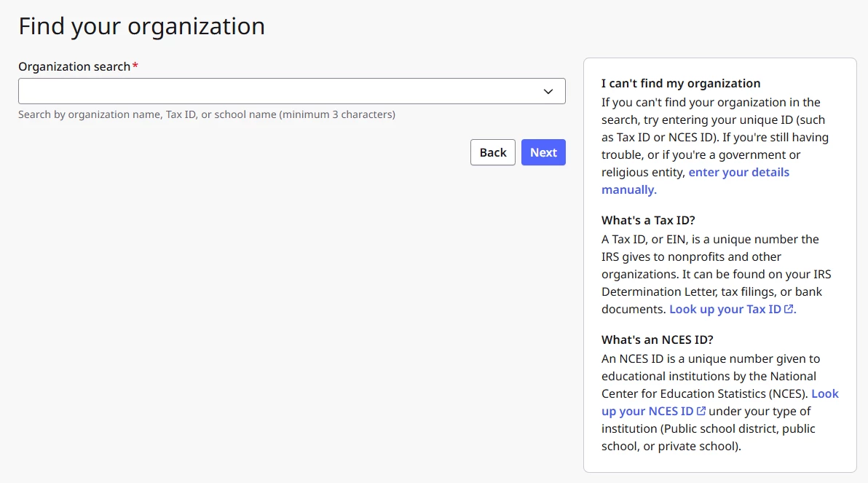Follow the 'Look up your Tax ID' link
The image size is (868, 483).
[x=725, y=310]
